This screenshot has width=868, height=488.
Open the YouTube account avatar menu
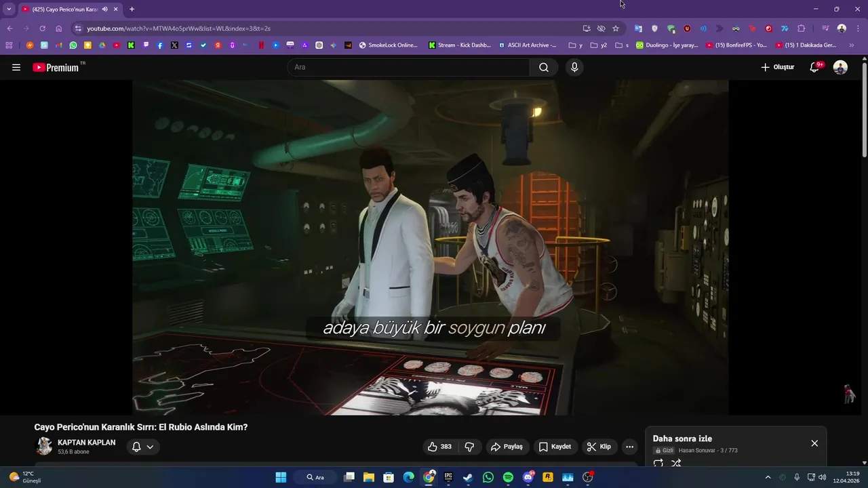840,67
